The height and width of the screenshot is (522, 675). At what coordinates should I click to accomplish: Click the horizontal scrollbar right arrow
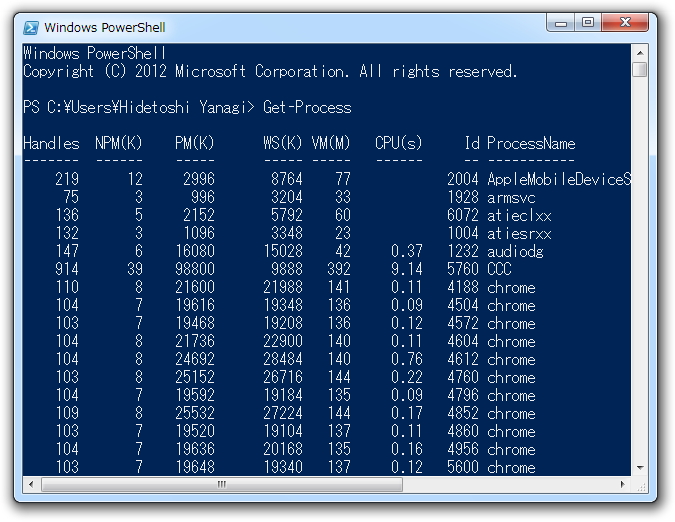(x=622, y=484)
